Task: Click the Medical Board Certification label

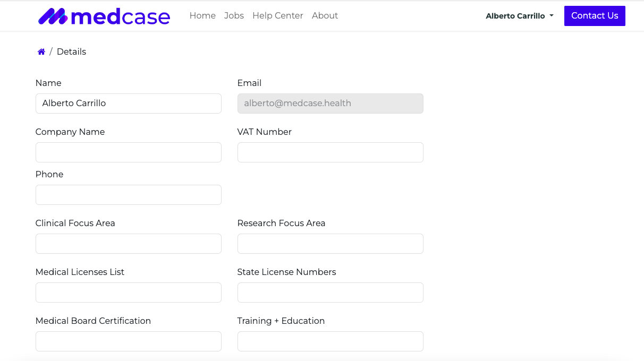Action: [93, 321]
